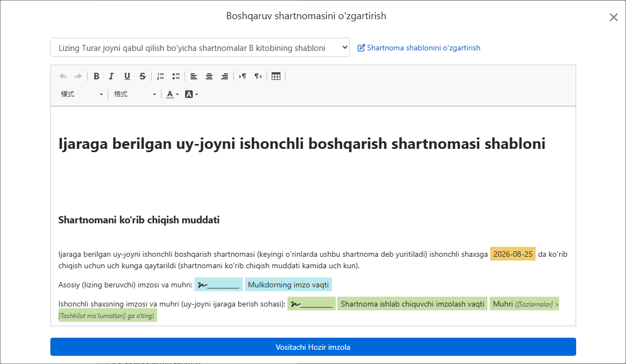Image resolution: width=626 pixels, height=364 pixels.
Task: Insert a table
Action: [x=276, y=76]
